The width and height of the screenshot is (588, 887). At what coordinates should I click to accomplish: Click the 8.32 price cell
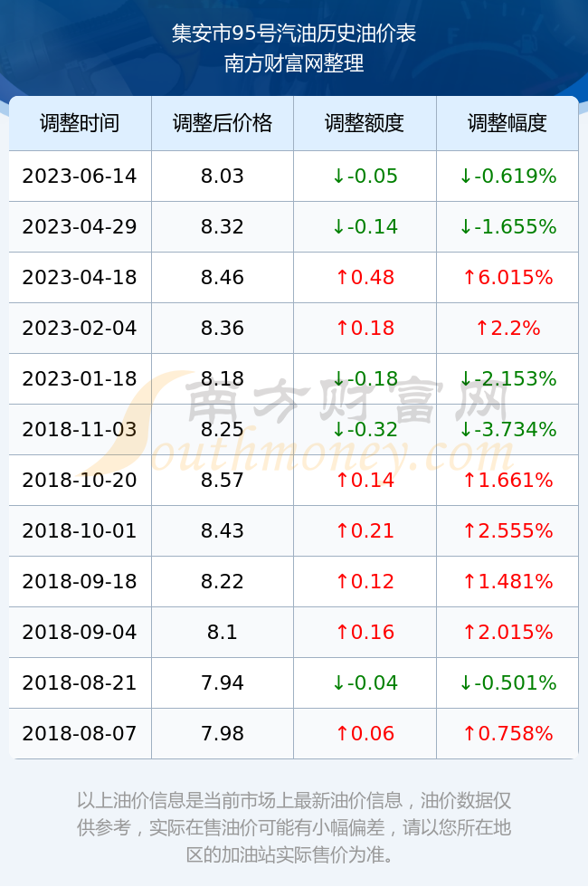pyautogui.click(x=223, y=227)
